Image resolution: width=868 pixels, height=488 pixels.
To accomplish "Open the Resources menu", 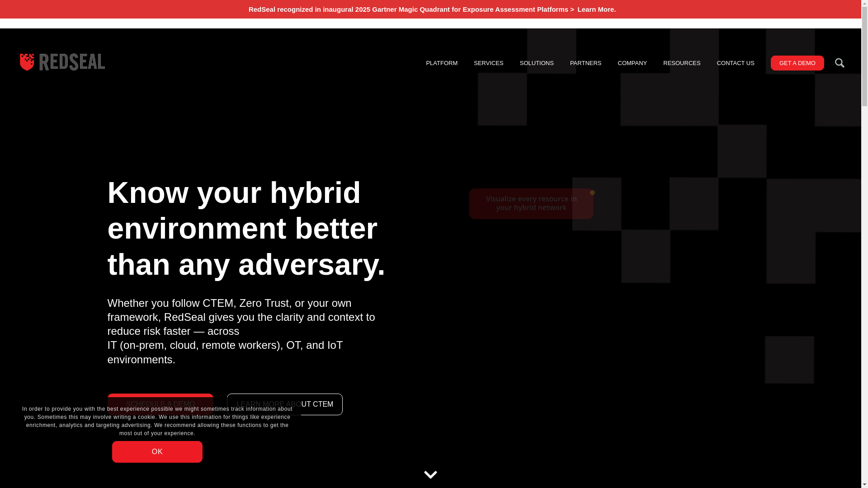I will tap(682, 63).
